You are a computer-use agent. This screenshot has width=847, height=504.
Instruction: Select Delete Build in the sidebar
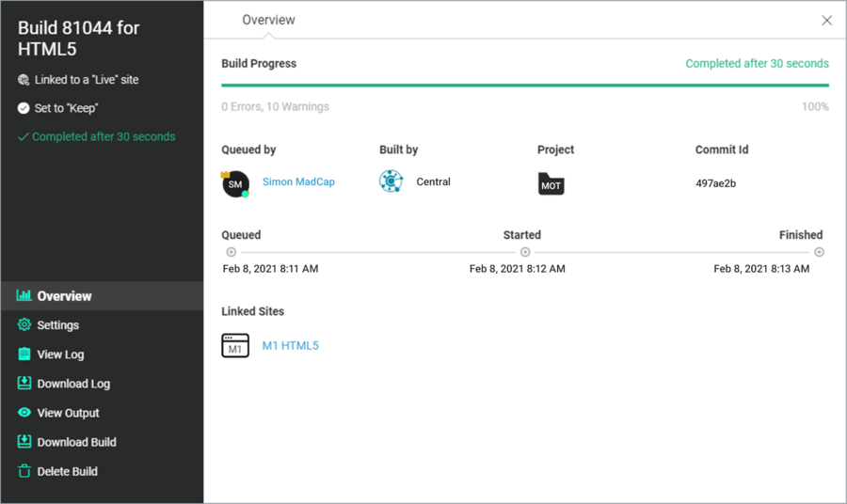pos(102,471)
